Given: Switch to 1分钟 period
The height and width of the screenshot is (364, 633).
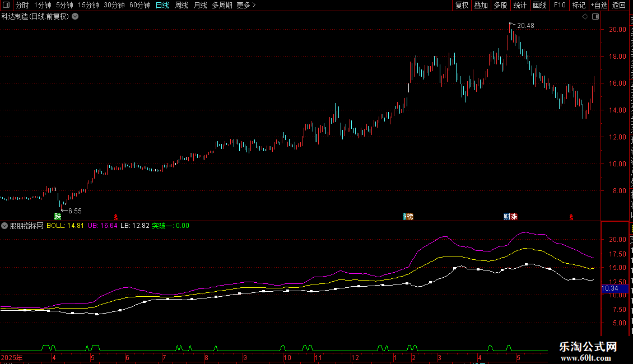Looking at the screenshot, I should click(x=43, y=5).
